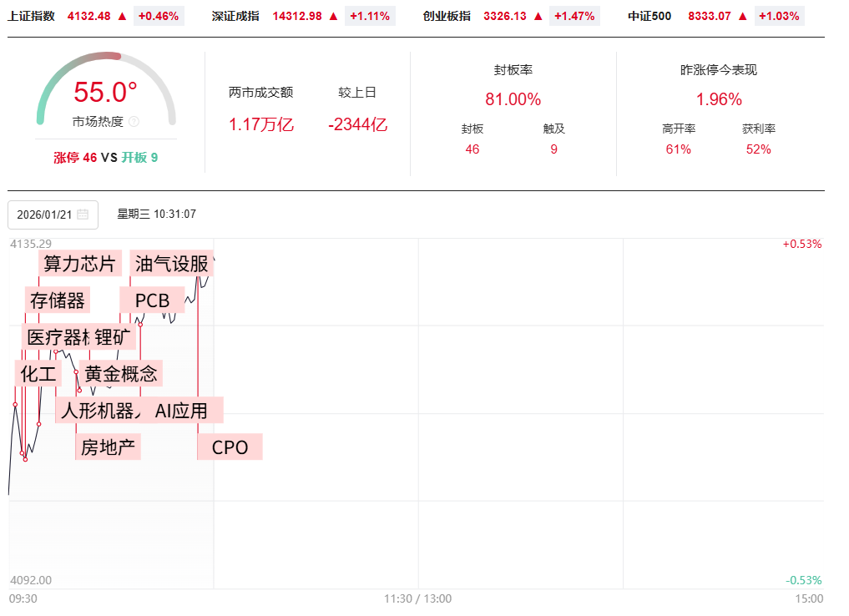Click the 黄金概念 sector label
Screen dimensions: 849x616
(121, 374)
